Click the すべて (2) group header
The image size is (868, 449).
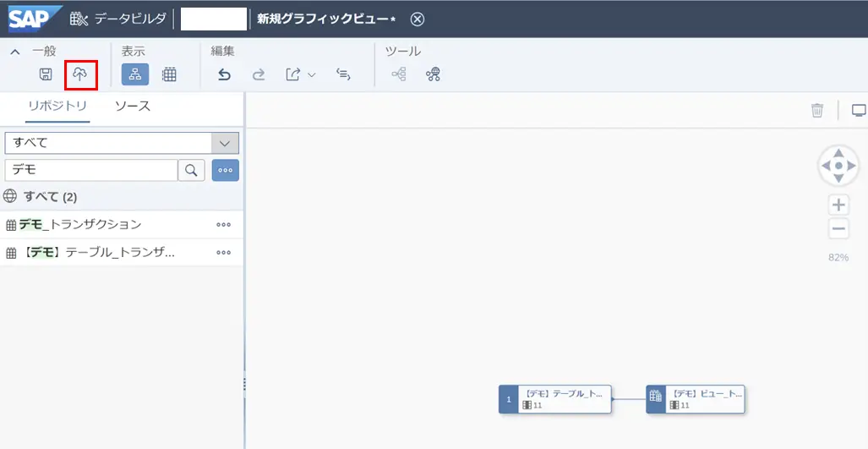[122, 196]
